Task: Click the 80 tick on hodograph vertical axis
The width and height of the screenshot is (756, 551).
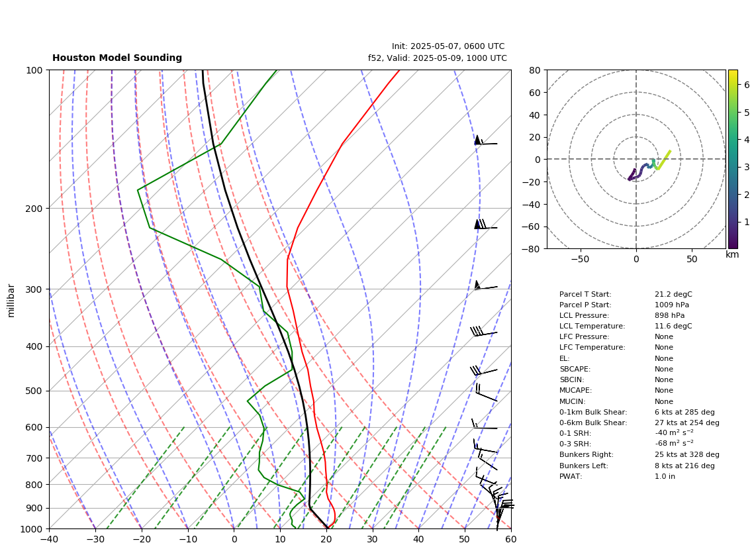Action: [537, 70]
